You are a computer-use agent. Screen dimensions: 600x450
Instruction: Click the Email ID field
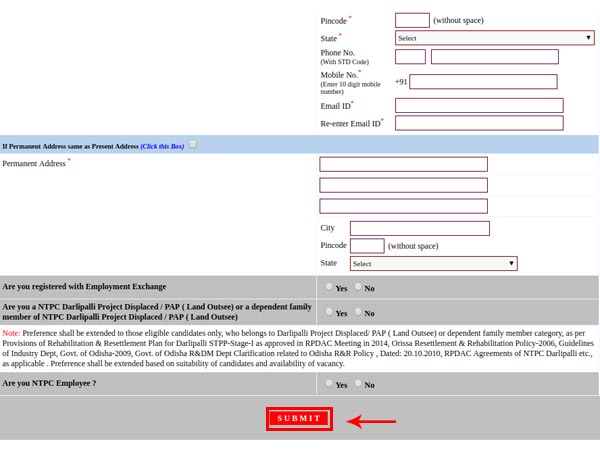479,105
